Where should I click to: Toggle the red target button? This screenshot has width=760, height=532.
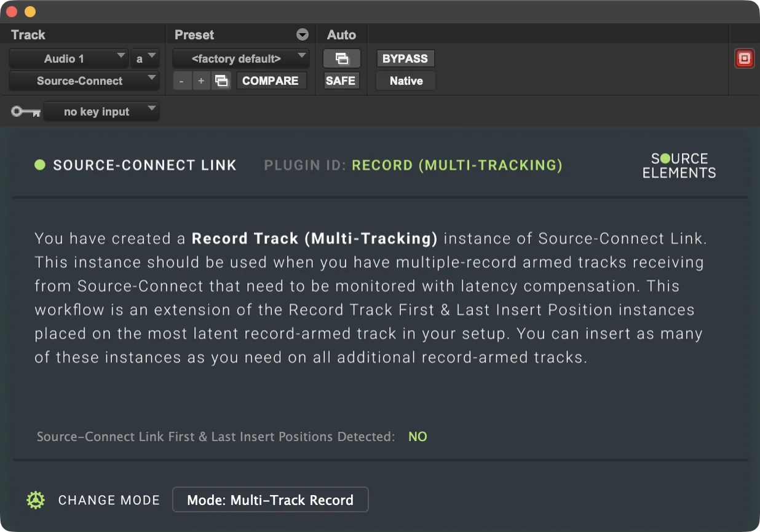744,58
